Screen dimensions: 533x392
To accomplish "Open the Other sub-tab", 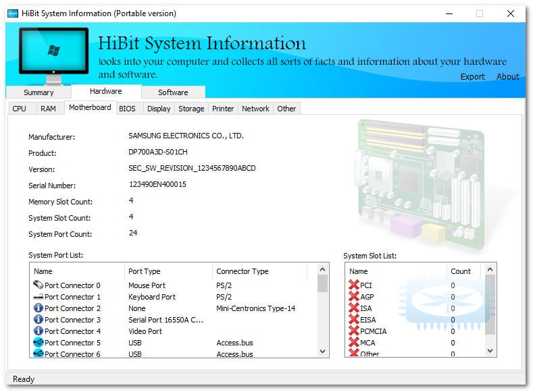I will 286,109.
